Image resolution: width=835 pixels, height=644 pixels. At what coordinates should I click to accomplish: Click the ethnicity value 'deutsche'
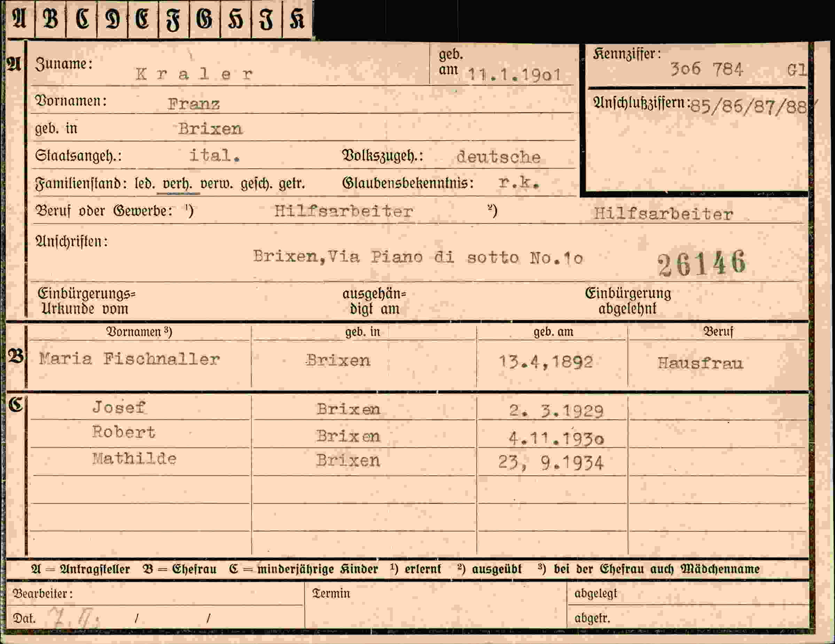(499, 157)
